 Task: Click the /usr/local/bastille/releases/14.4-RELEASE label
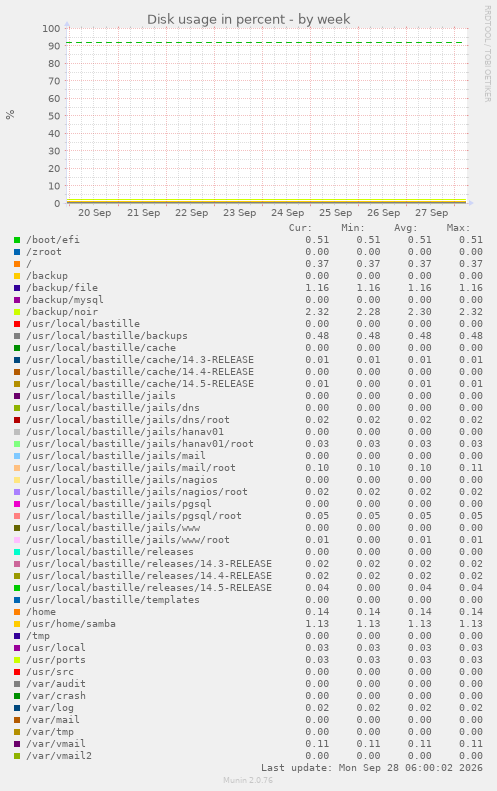(x=149, y=576)
